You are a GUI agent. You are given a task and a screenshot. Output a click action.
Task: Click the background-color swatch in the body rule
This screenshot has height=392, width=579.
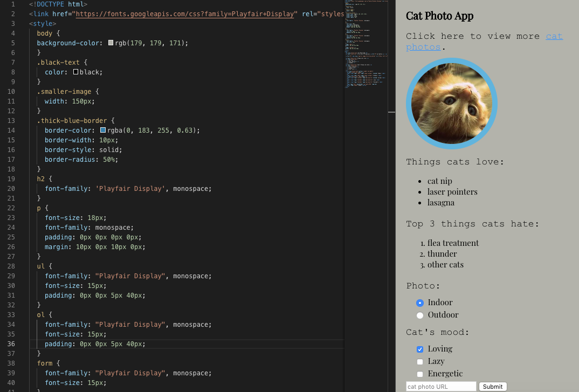point(110,43)
